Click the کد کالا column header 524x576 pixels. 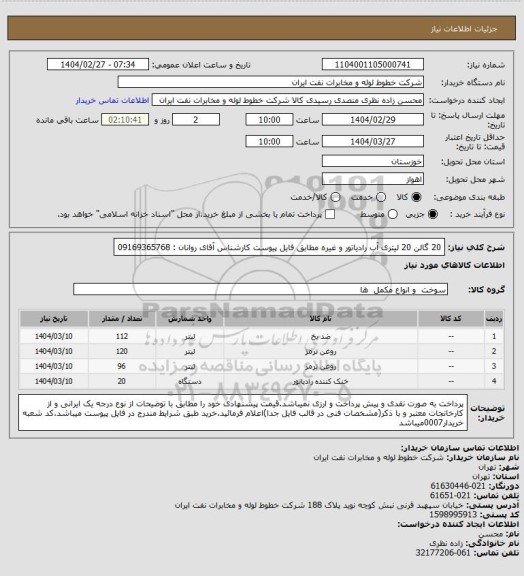point(451,318)
